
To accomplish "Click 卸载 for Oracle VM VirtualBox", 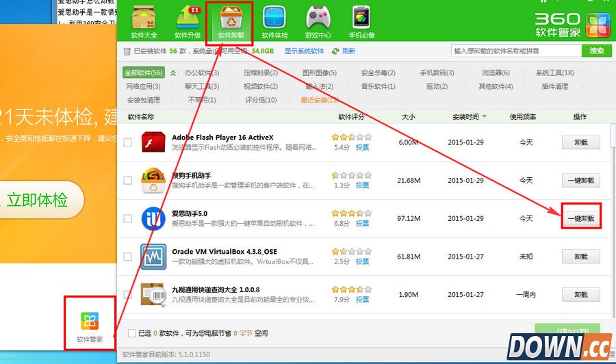I will [x=581, y=257].
